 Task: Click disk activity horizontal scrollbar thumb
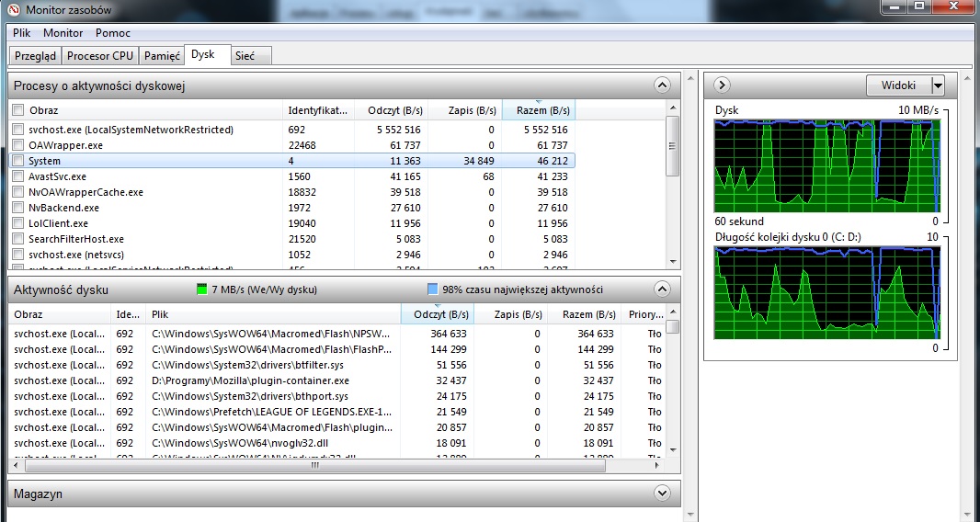click(x=316, y=465)
